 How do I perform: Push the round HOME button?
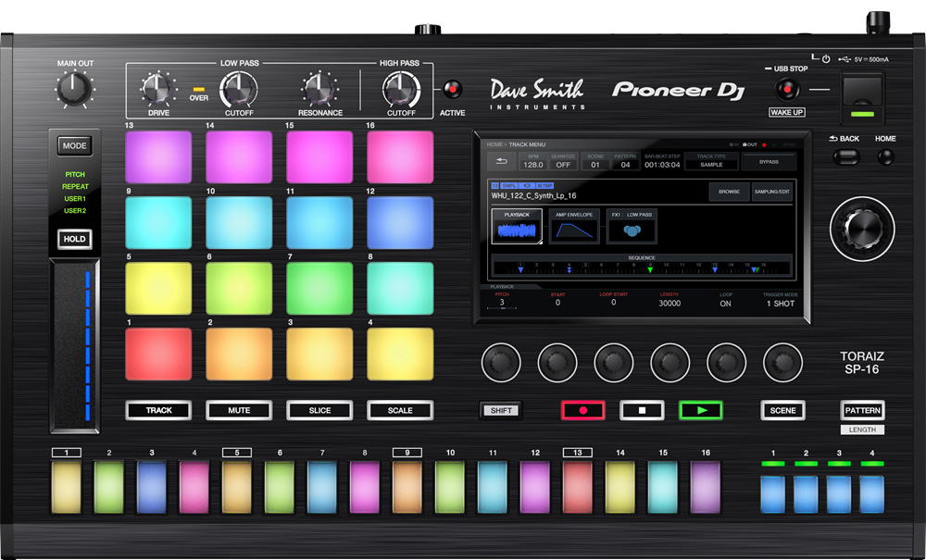point(885,157)
